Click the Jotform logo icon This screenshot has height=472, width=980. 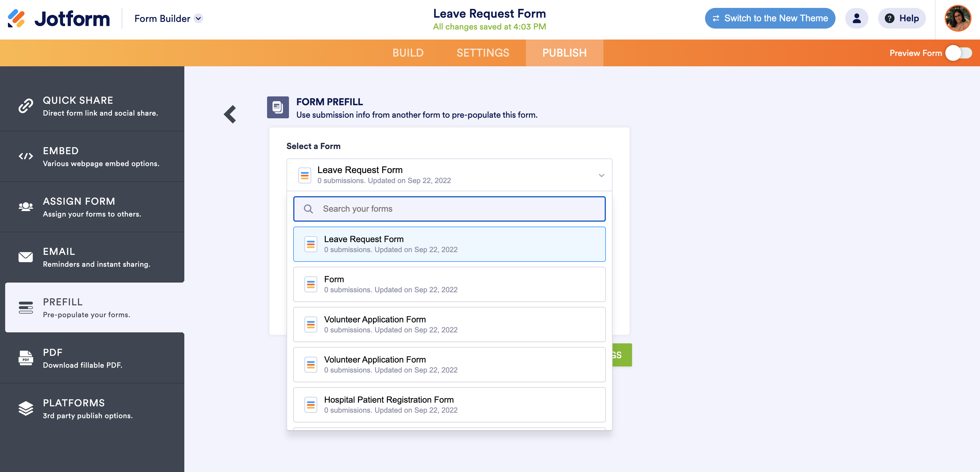coord(16,18)
